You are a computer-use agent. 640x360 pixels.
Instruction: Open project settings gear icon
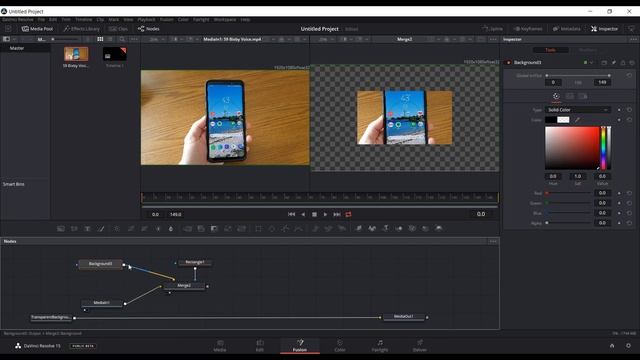(628, 346)
